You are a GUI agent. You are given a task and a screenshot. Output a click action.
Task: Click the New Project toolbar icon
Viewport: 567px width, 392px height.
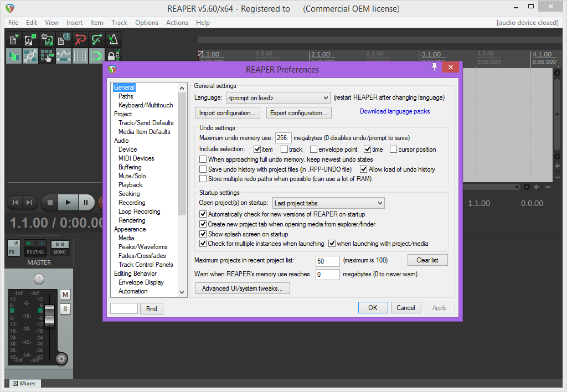(14, 39)
